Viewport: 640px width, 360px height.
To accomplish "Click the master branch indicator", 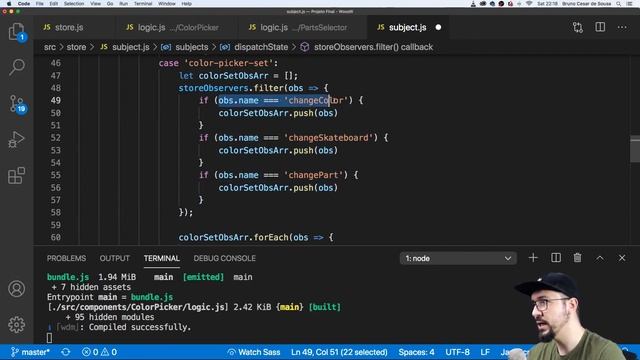I will click(x=30, y=352).
